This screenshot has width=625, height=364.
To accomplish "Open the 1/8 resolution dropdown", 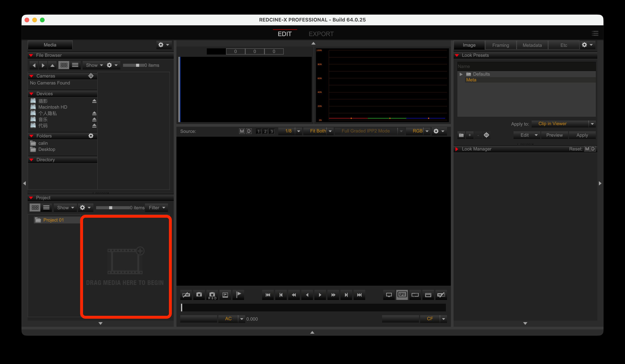I will pyautogui.click(x=299, y=131).
